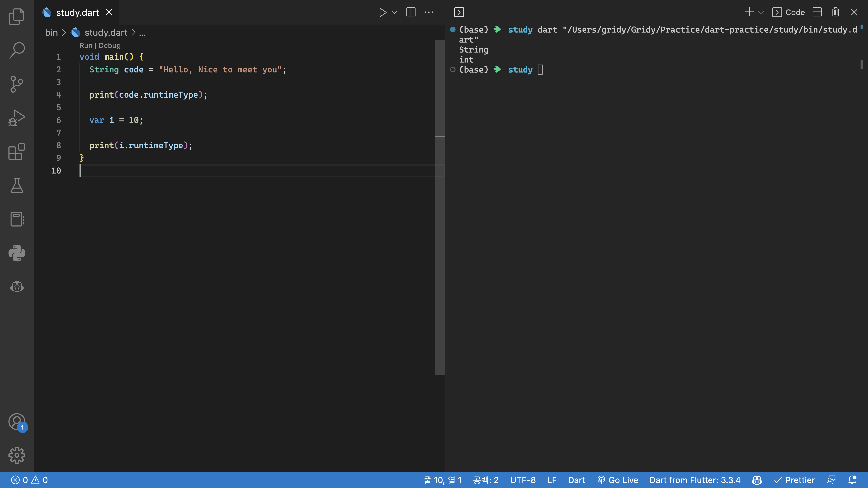This screenshot has width=868, height=488.
Task: Open the new terminal launch profile dropdown
Action: point(761,13)
